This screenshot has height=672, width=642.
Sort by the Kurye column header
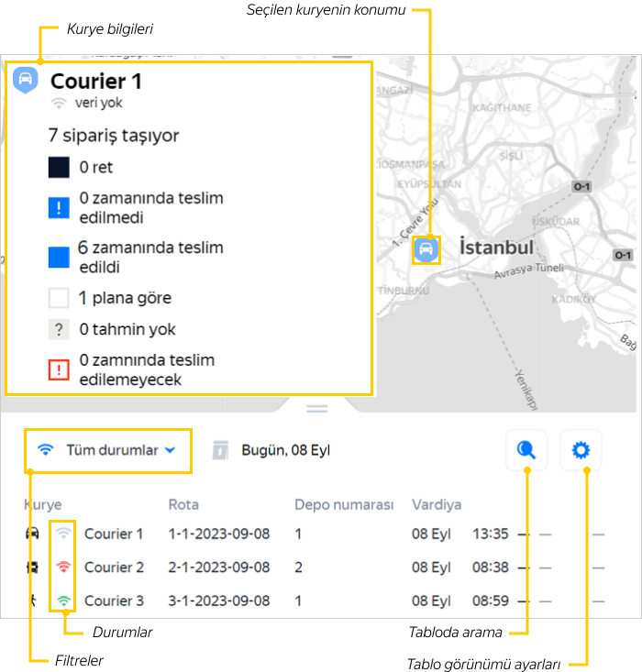click(x=42, y=504)
